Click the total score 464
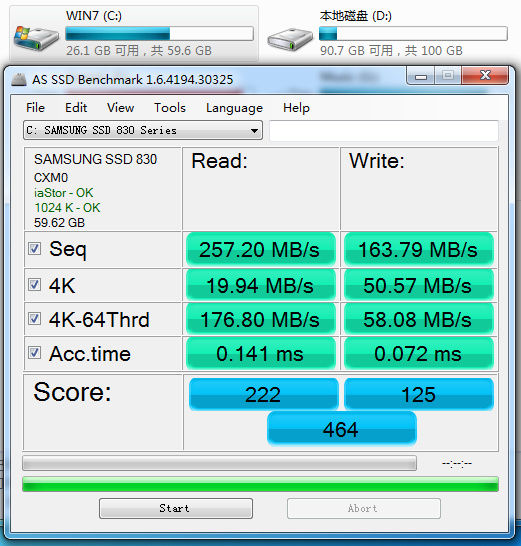The width and height of the screenshot is (521, 546). [341, 429]
